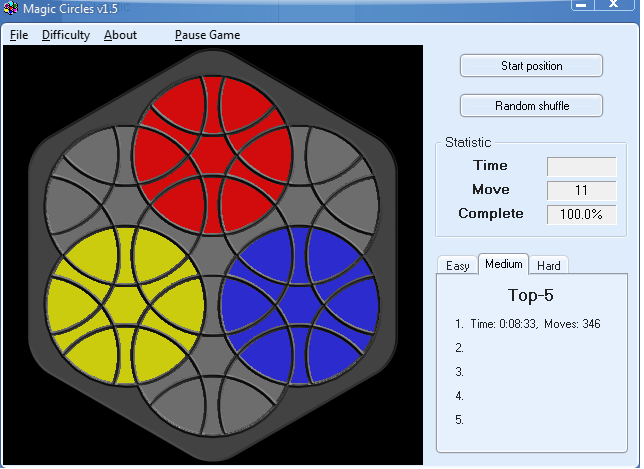
Task: Click the Start position button
Action: pos(531,66)
